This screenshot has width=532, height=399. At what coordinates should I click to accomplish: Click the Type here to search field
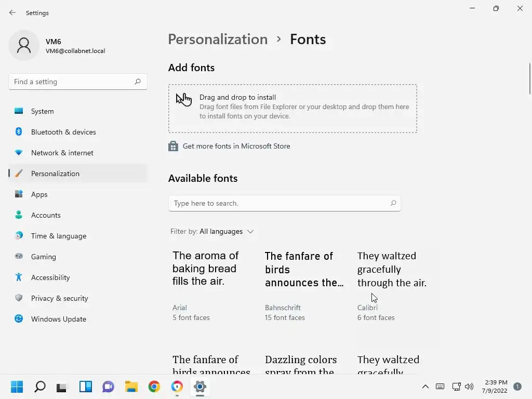tap(281, 203)
